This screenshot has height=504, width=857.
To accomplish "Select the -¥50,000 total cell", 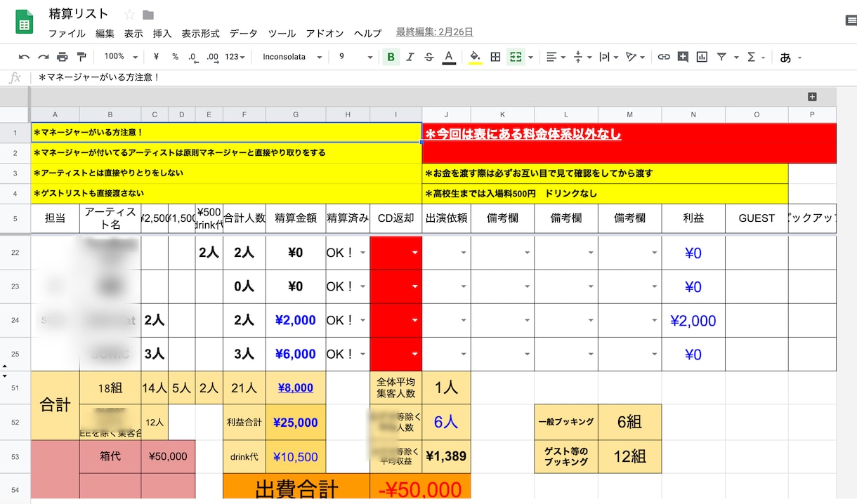I will pos(420,488).
